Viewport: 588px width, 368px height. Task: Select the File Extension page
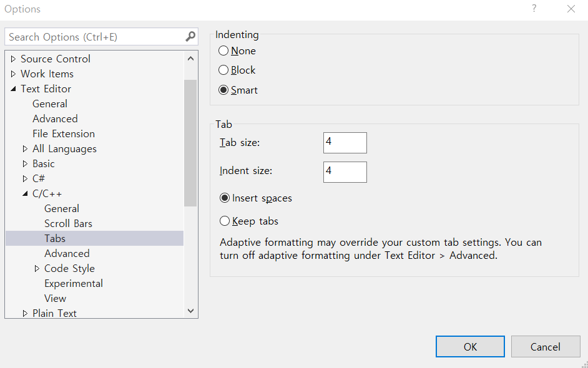pyautogui.click(x=64, y=133)
